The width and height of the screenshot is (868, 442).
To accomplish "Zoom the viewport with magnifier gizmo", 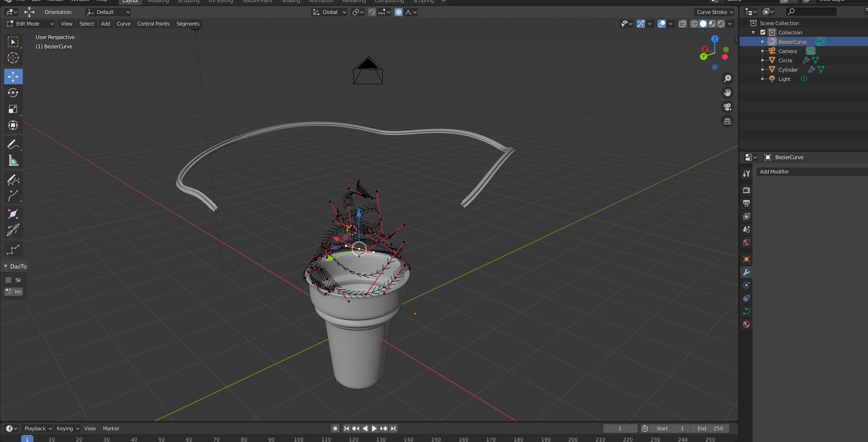I will [x=727, y=79].
